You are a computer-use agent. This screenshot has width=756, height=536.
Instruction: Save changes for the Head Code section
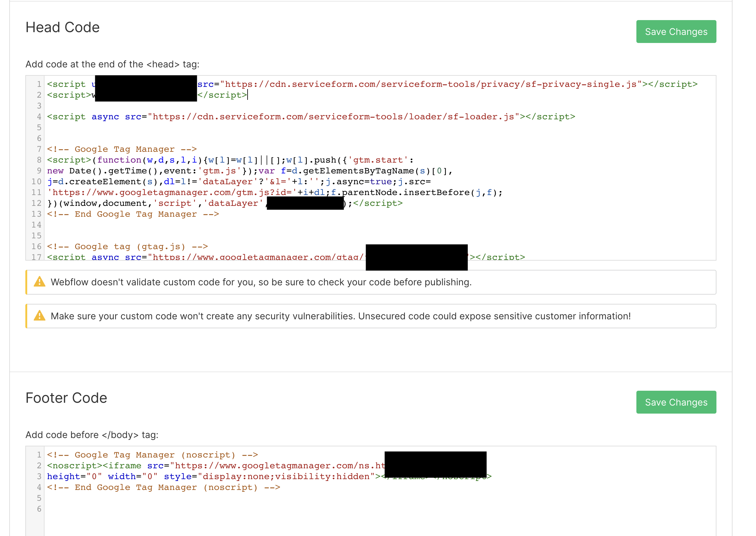[x=676, y=31]
